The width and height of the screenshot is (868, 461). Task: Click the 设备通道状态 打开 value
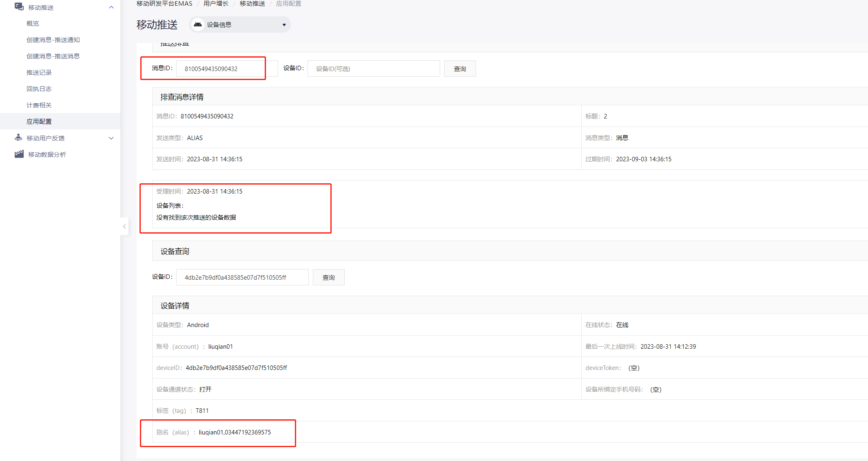tap(205, 389)
